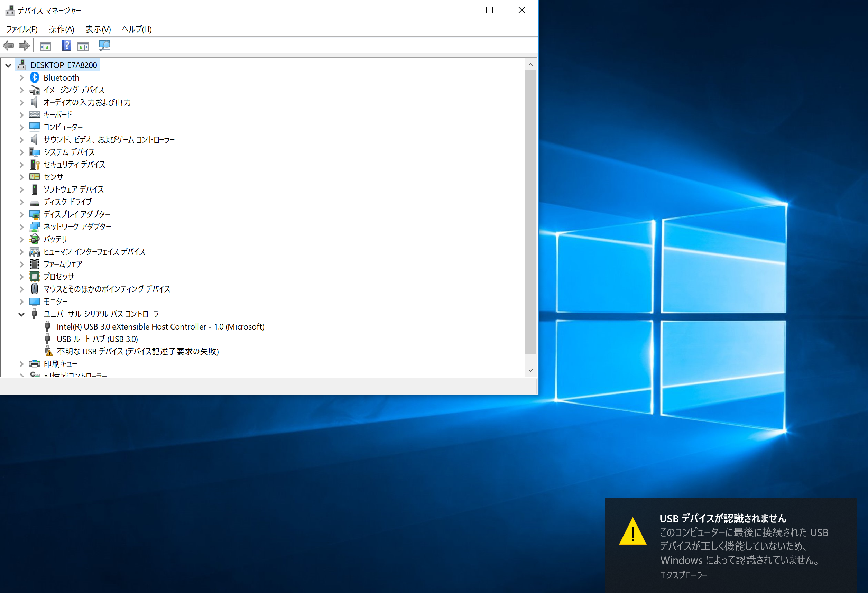Click scan for hardware changes monitor icon
868x593 pixels.
point(104,46)
